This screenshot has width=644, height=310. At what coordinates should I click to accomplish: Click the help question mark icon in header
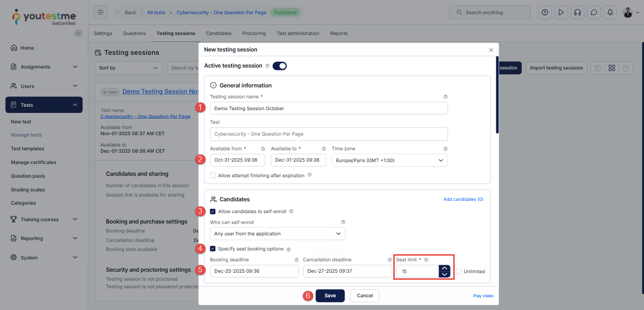[x=545, y=13]
